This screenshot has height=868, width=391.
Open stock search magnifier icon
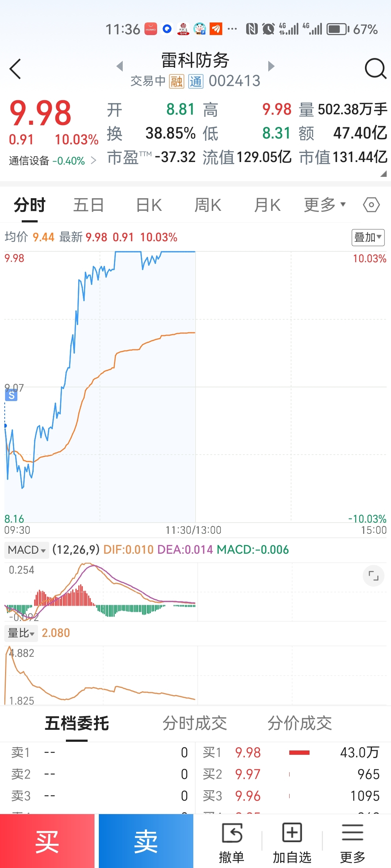pos(375,69)
